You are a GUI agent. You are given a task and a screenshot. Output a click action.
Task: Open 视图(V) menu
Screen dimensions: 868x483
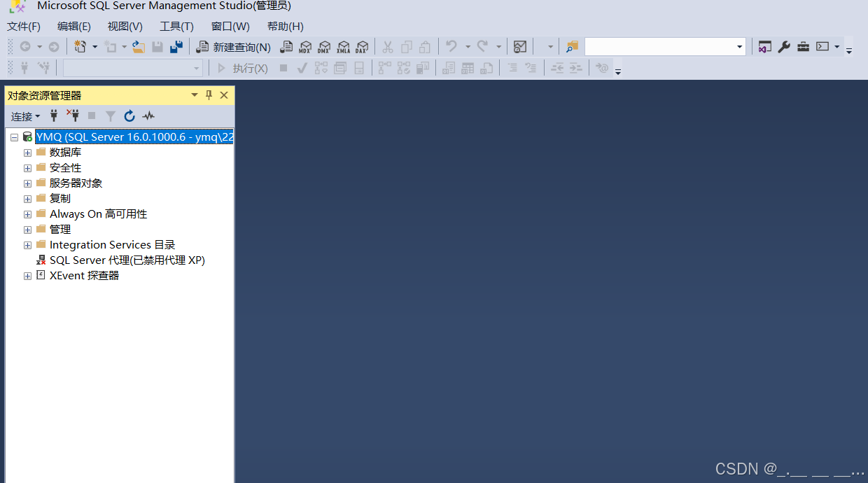(x=125, y=27)
